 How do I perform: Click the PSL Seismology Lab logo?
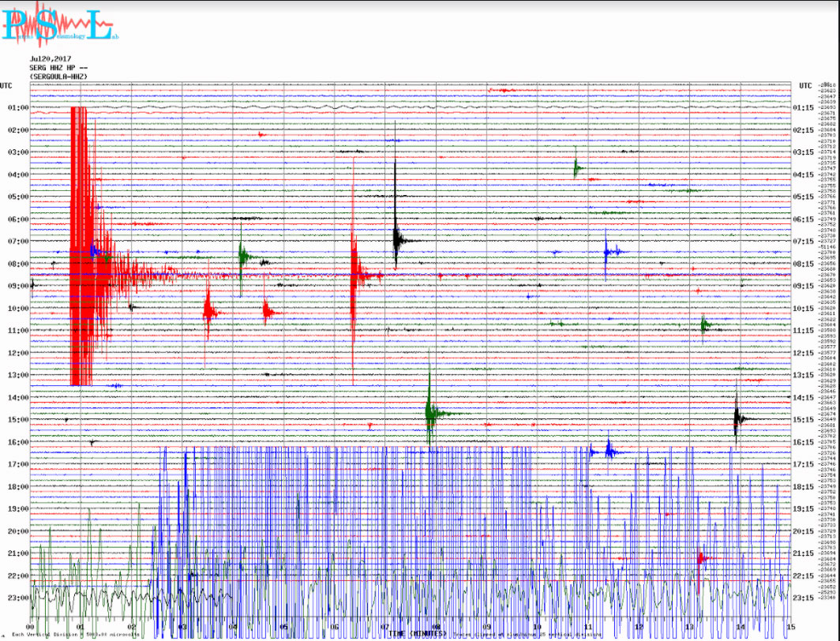click(x=59, y=22)
